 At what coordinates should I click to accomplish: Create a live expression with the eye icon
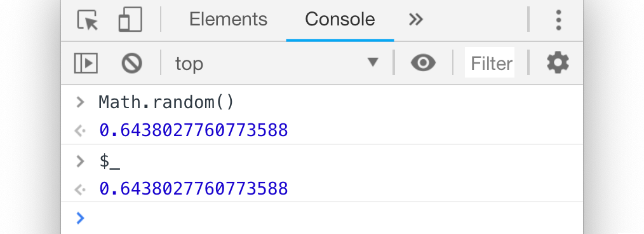423,63
